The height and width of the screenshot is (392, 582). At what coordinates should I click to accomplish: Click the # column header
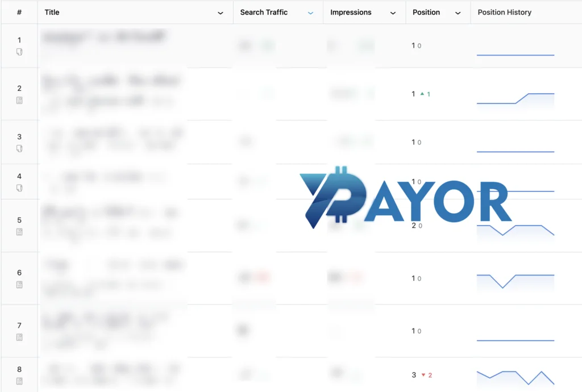click(x=19, y=12)
